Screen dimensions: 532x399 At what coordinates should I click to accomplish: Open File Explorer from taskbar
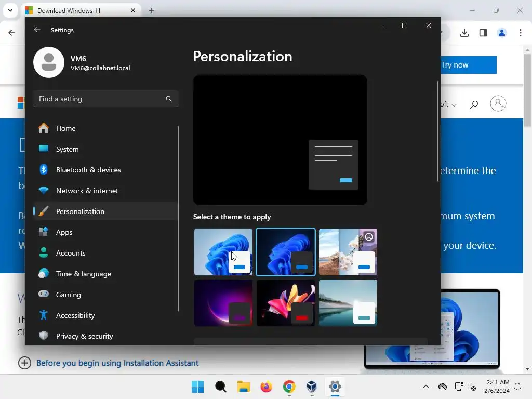point(244,387)
